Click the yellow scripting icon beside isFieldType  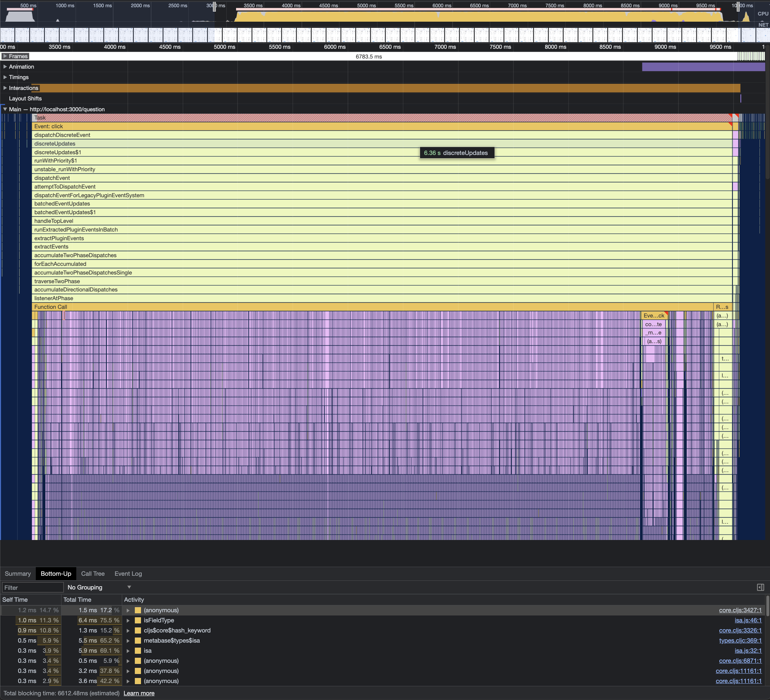[137, 620]
